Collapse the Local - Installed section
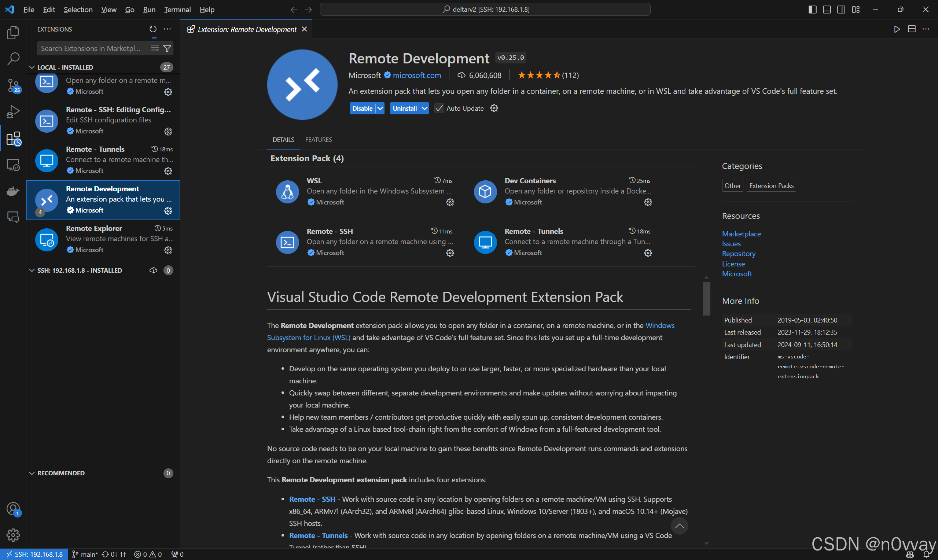Image resolution: width=938 pixels, height=560 pixels. click(32, 67)
